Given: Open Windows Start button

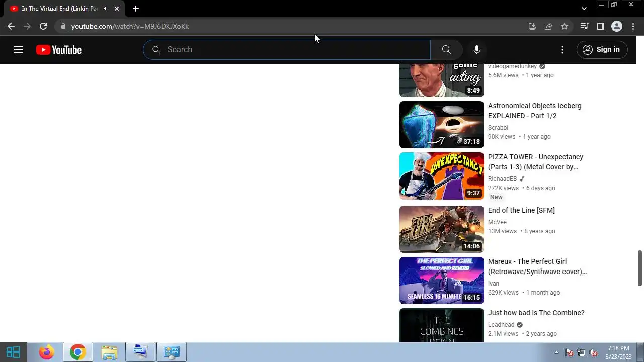Looking at the screenshot, I should [13, 352].
